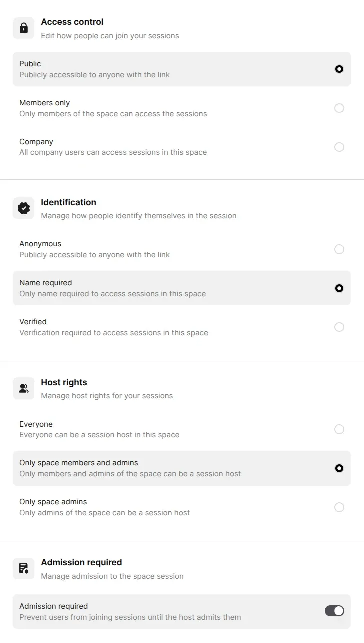Screen dimensions: 364x643
Task: Select Only space members and admins option
Action: point(339,468)
